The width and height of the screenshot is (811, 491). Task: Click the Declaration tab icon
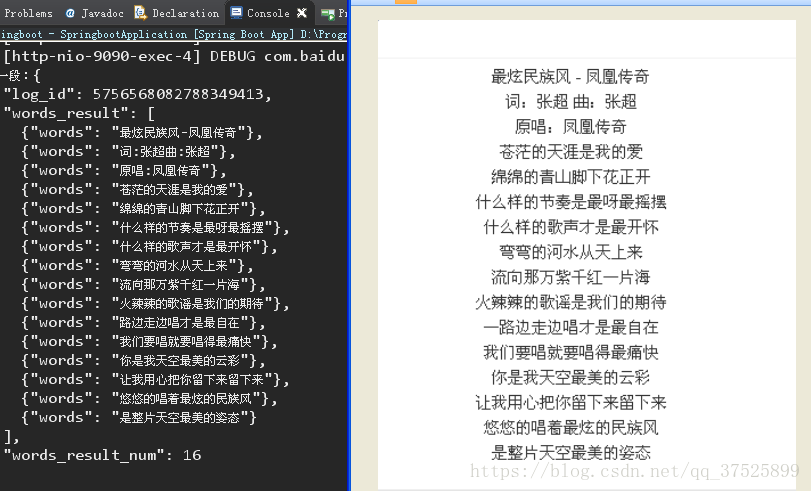pos(140,12)
